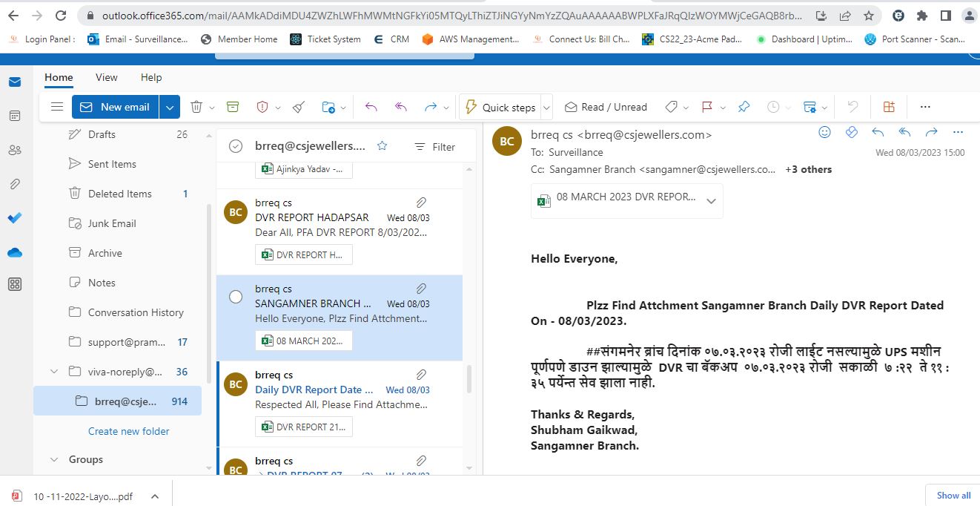This screenshot has width=980, height=506.
Task: Open the Move to dropdown arrow
Action: click(x=343, y=108)
